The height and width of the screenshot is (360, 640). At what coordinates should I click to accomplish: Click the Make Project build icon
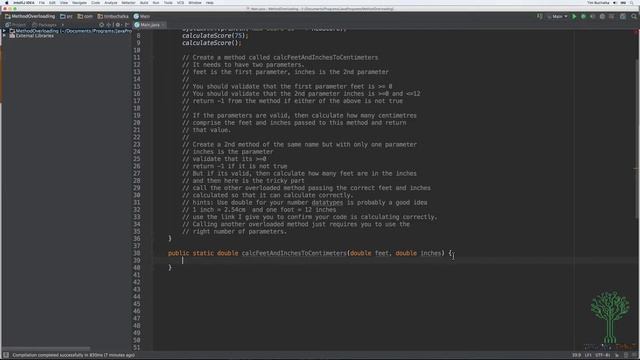tap(540, 16)
